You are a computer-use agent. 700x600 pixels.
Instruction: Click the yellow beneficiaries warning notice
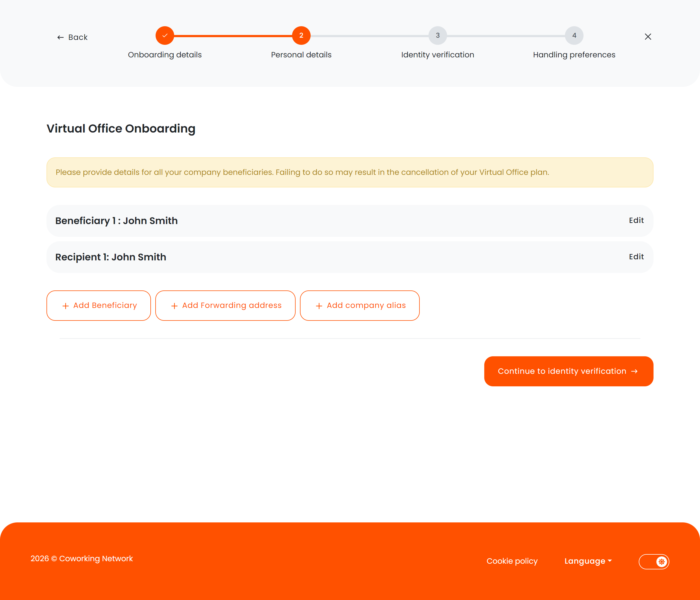[x=350, y=172]
